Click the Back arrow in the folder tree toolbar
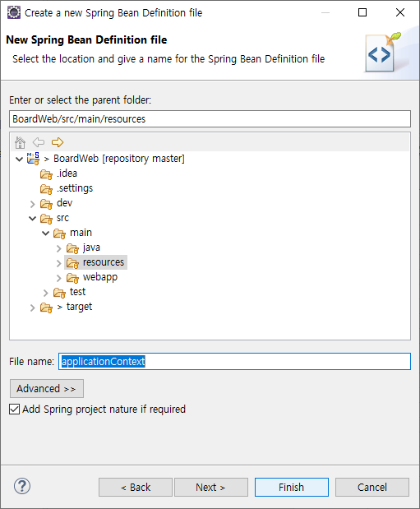 point(39,142)
